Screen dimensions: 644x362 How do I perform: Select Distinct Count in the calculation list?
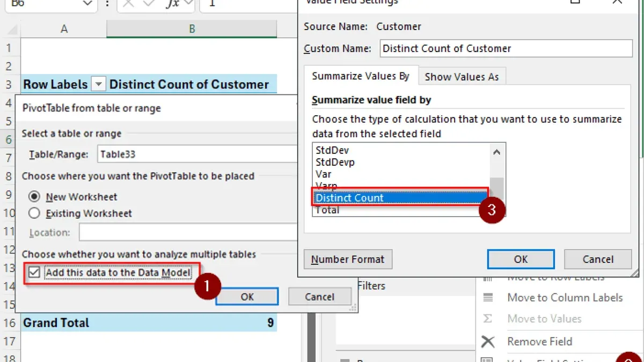401,198
